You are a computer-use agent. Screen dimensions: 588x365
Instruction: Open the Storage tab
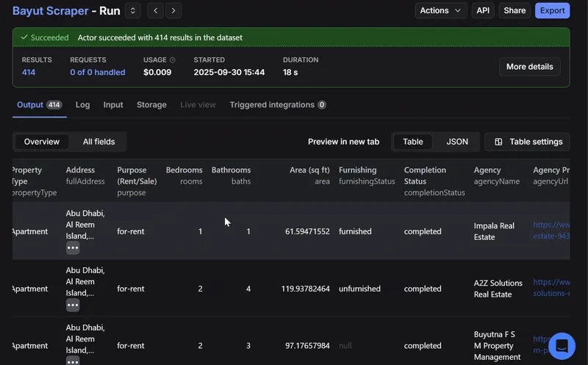pos(151,105)
